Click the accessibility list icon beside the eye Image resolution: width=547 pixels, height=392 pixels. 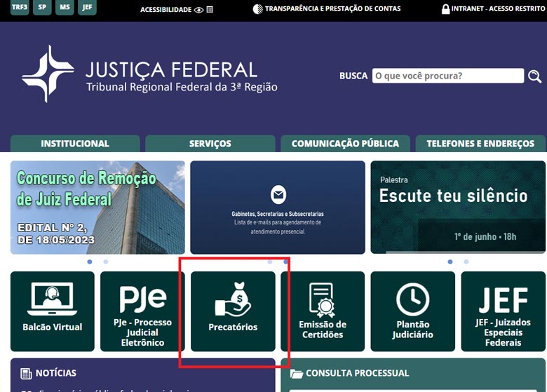tap(210, 10)
